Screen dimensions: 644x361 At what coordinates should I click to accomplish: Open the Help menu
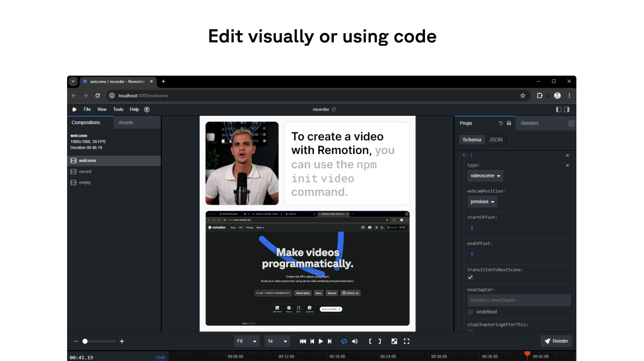point(134,109)
